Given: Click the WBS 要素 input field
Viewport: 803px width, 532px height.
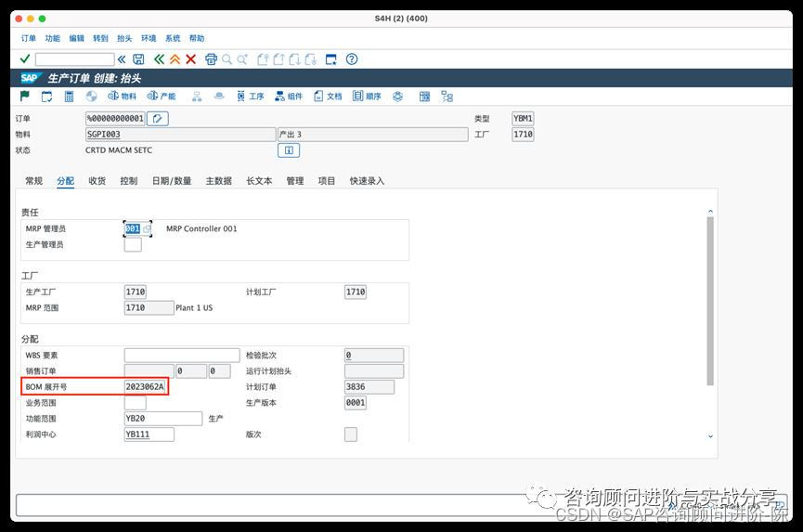Looking at the screenshot, I should [182, 356].
